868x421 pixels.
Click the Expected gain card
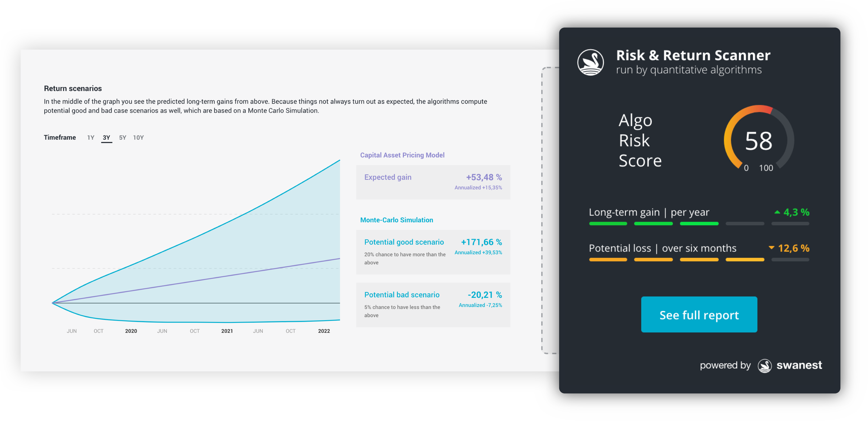point(433,182)
